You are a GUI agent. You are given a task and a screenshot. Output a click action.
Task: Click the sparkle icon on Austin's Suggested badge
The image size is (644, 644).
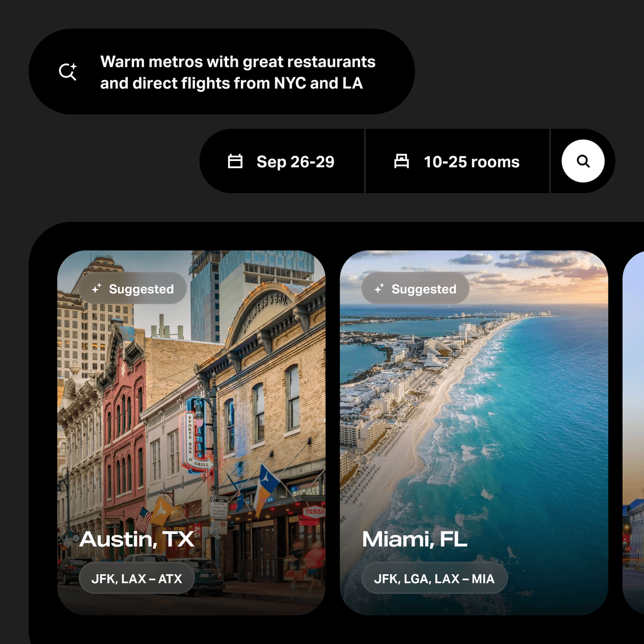click(97, 288)
